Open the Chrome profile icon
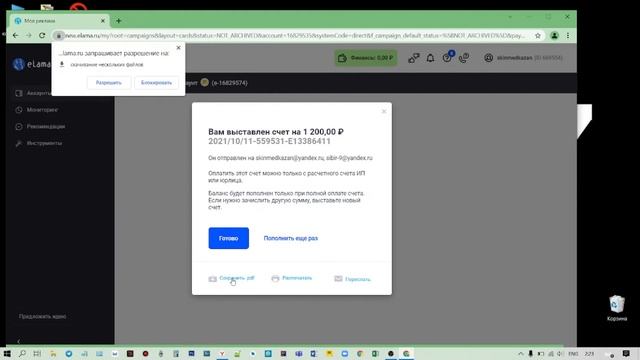This screenshot has height=360, width=640. pyautogui.click(x=554, y=36)
